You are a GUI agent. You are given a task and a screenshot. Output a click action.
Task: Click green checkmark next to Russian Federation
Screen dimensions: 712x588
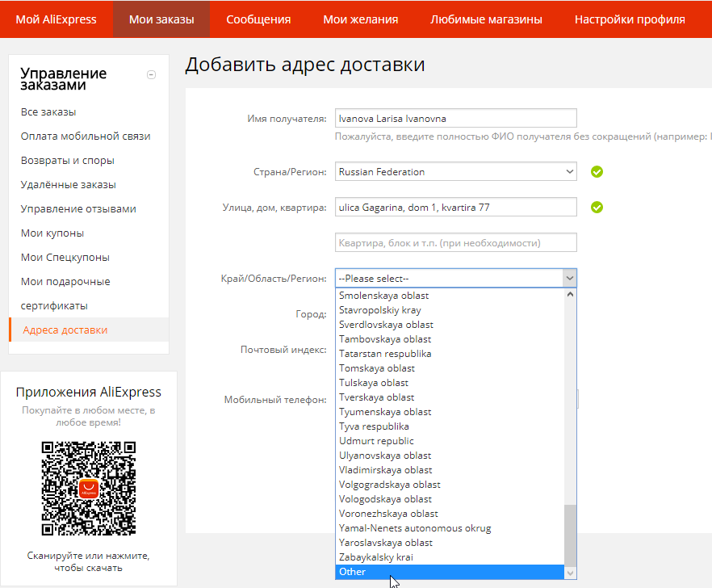pyautogui.click(x=597, y=172)
